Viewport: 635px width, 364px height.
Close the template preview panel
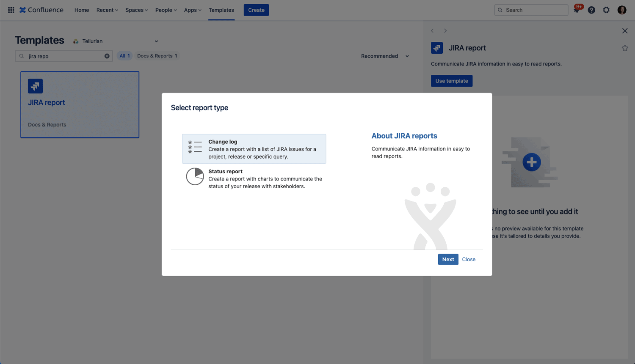click(624, 31)
